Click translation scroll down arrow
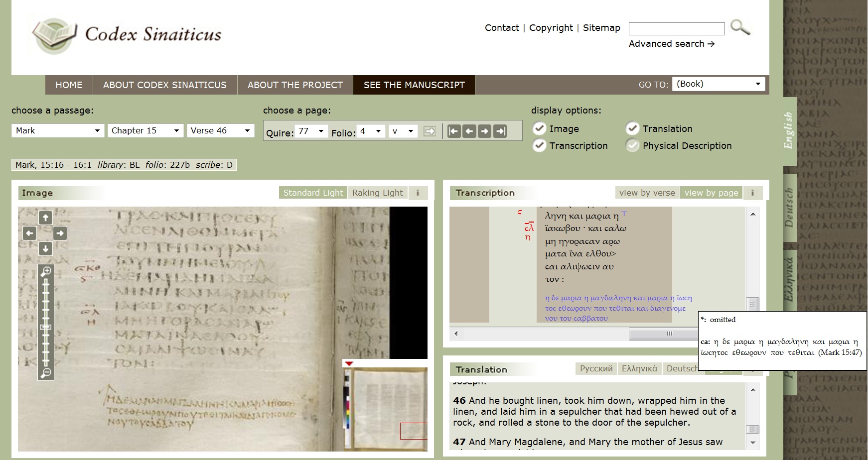This screenshot has width=868, height=460. [x=752, y=443]
